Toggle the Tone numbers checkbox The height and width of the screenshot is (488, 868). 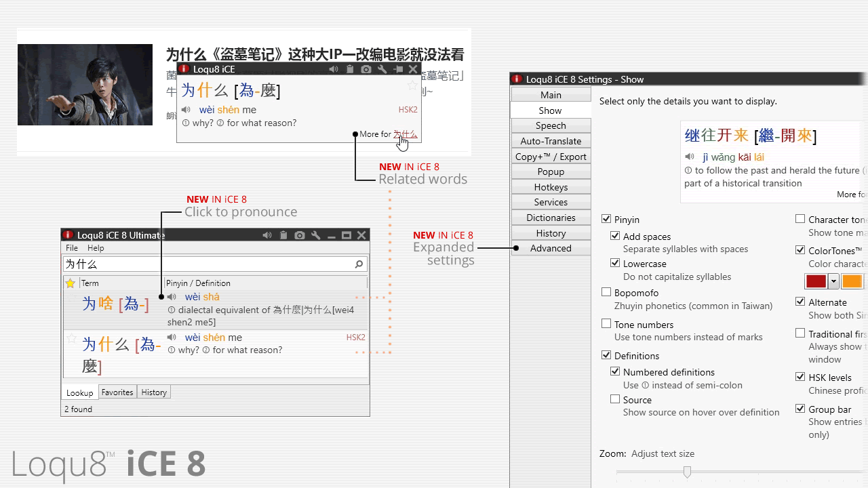[x=606, y=324]
